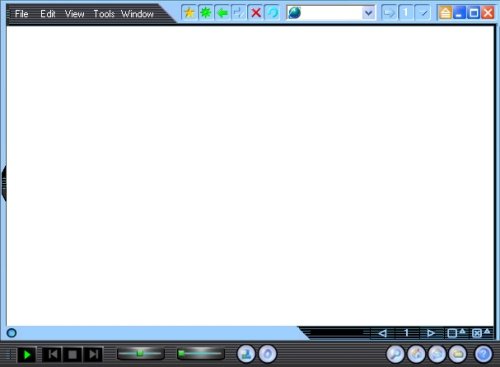This screenshot has width=500, height=367.
Task: Click in the address input field
Action: [x=330, y=13]
